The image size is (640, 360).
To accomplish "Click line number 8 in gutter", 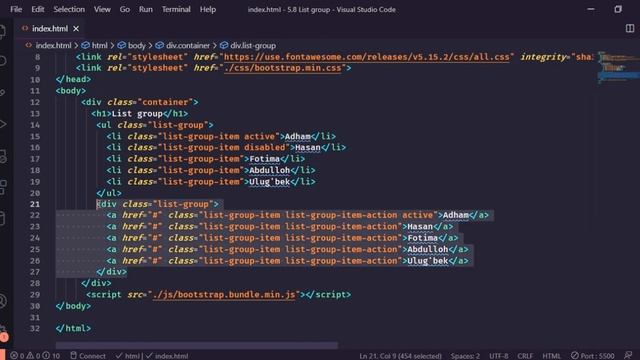I will pos(38,57).
